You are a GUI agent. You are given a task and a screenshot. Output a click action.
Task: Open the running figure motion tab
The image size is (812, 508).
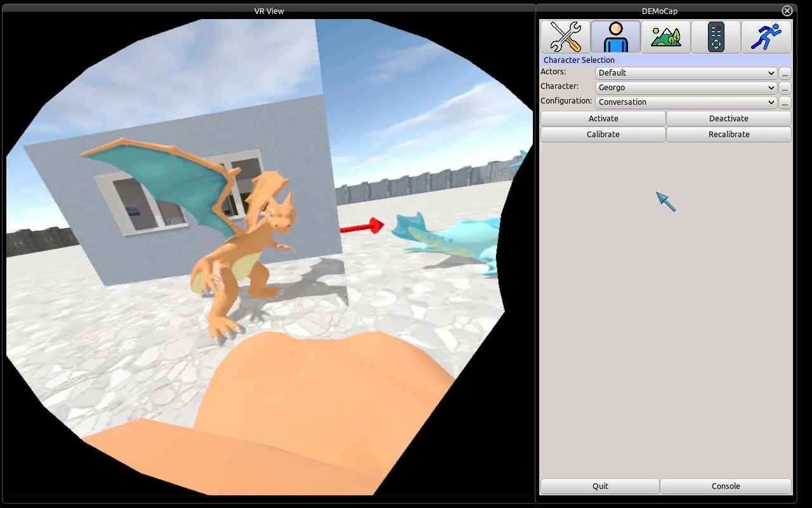coord(766,36)
